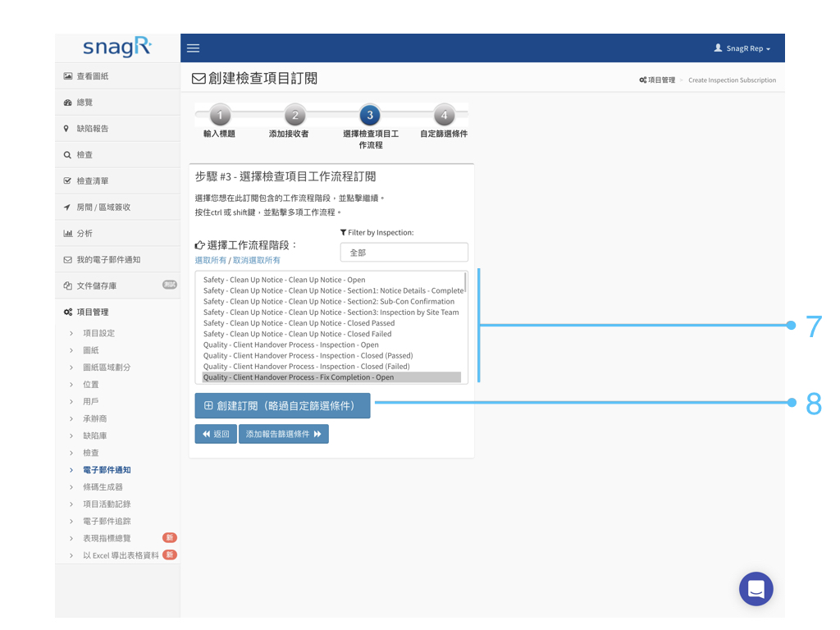Click the envelope icon beside 我的電子郵件通知

tap(67, 260)
